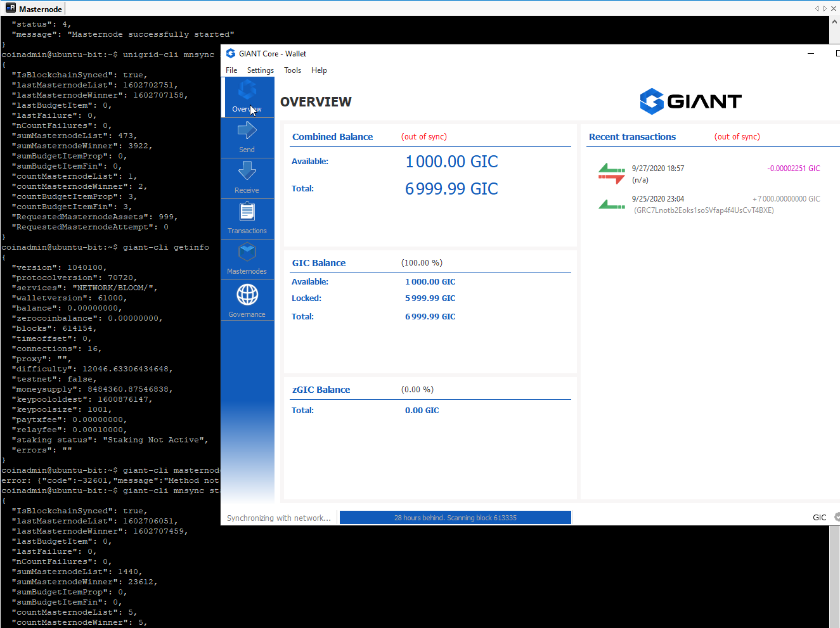Click the GIANT Core wallet title bar icon
This screenshot has height=628, width=840.
coord(231,54)
